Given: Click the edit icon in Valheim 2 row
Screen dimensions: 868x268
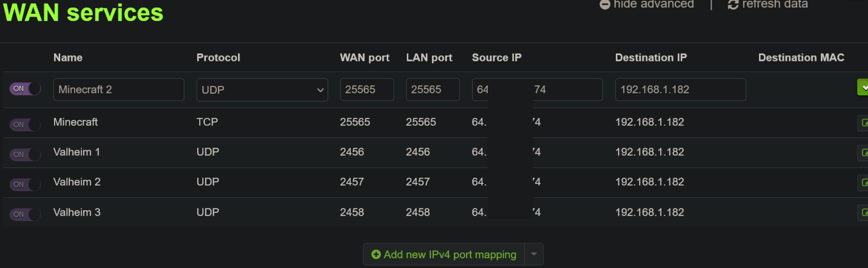Looking at the screenshot, I should click(863, 183).
